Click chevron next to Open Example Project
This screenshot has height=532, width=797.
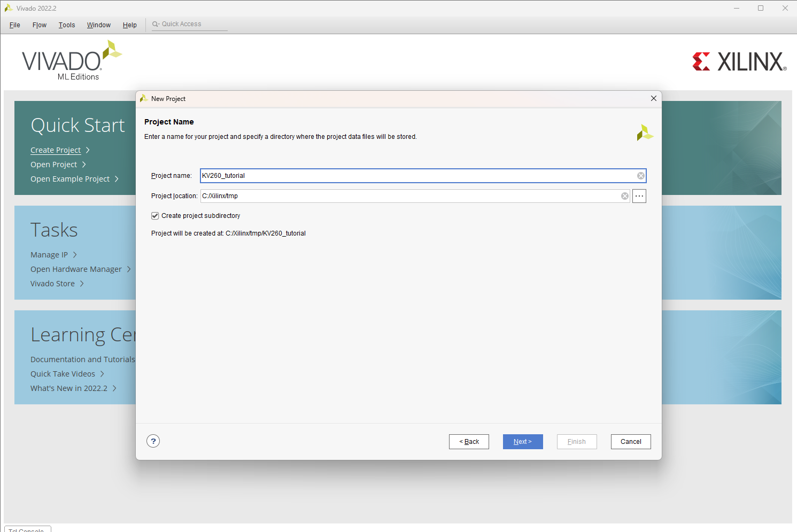[x=117, y=179]
